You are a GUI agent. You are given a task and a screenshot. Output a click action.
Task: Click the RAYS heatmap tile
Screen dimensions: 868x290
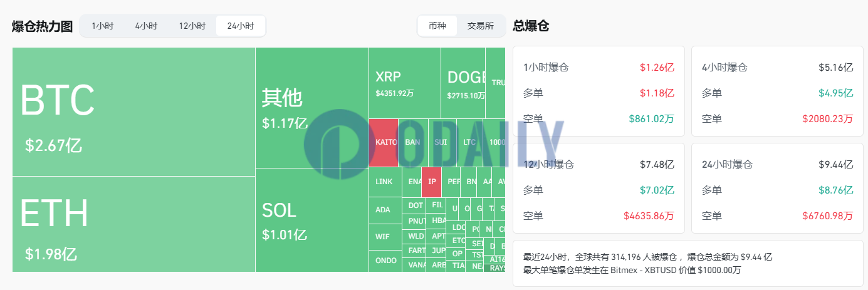coord(495,268)
